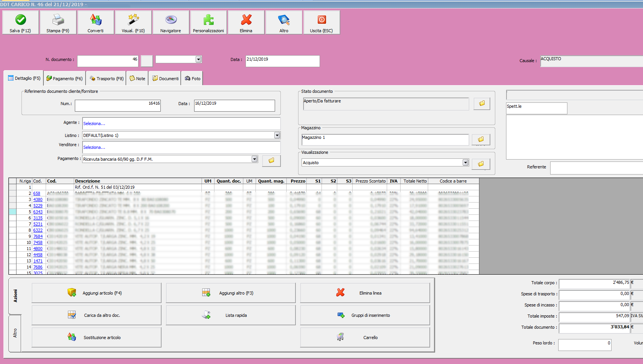643x364 pixels.
Task: Open Visual. (F10) preview
Action: click(x=133, y=22)
